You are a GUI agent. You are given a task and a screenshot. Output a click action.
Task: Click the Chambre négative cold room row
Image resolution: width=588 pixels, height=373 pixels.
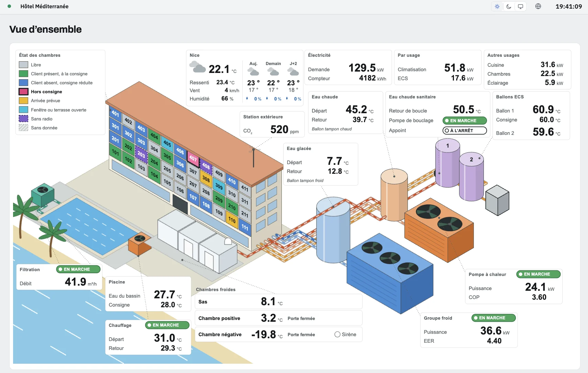(278, 334)
